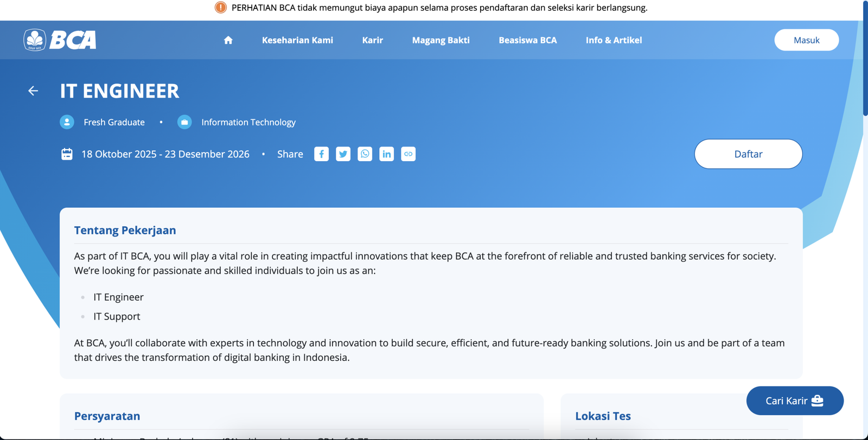Click the Persyaratan section heading
The width and height of the screenshot is (868, 440).
(107, 416)
